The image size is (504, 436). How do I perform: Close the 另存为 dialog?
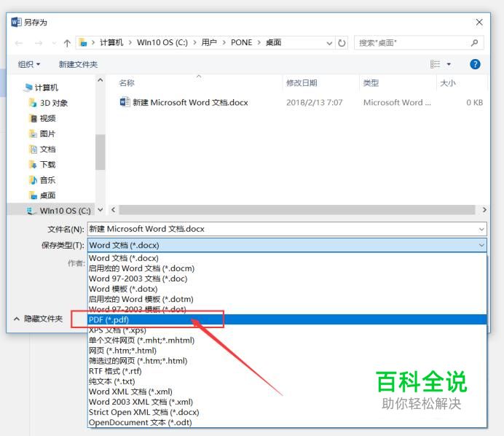tap(479, 22)
